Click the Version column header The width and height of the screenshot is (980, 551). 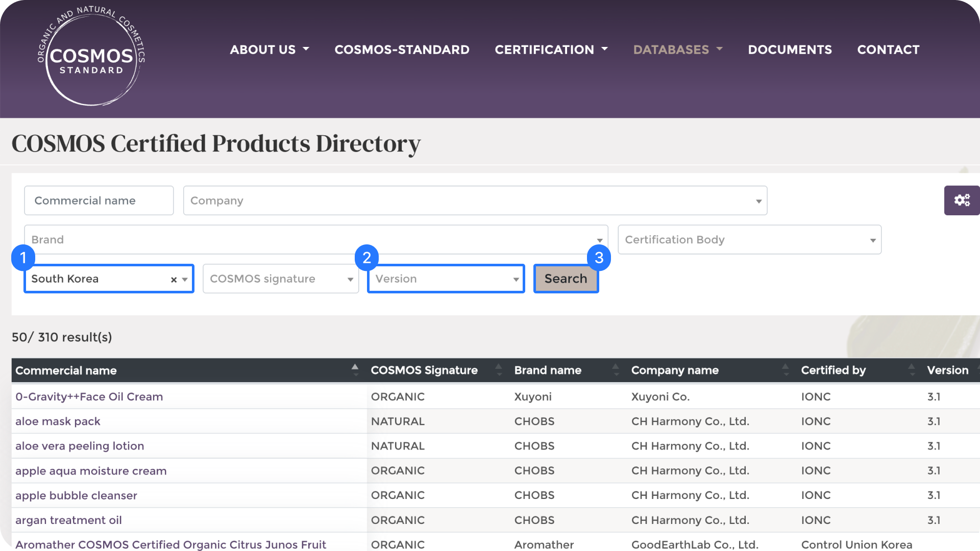[948, 370]
